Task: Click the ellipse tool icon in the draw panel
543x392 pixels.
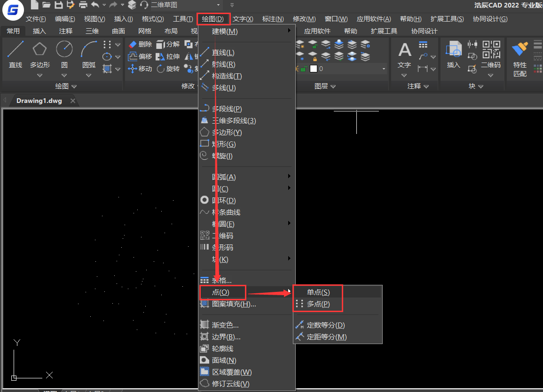Action: point(107,56)
